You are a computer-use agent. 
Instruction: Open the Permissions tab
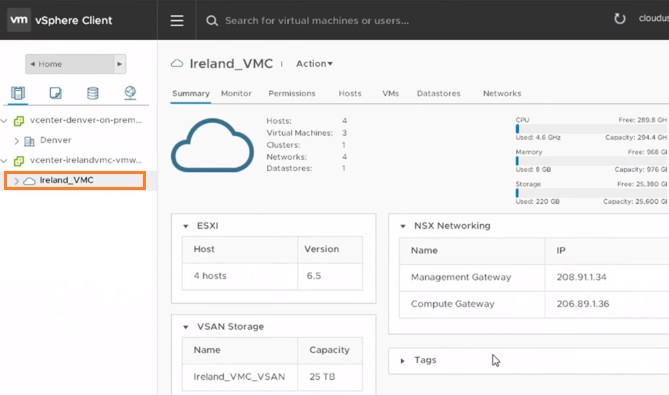[x=292, y=93]
